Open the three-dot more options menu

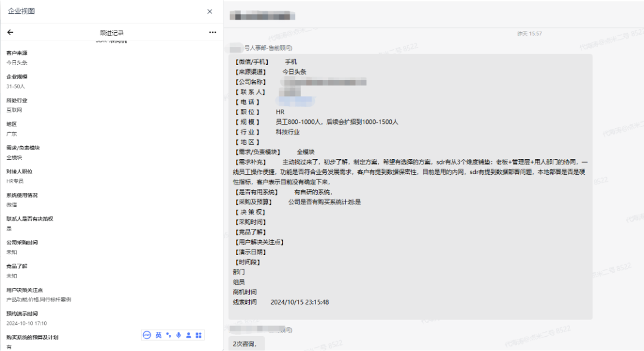click(x=212, y=32)
